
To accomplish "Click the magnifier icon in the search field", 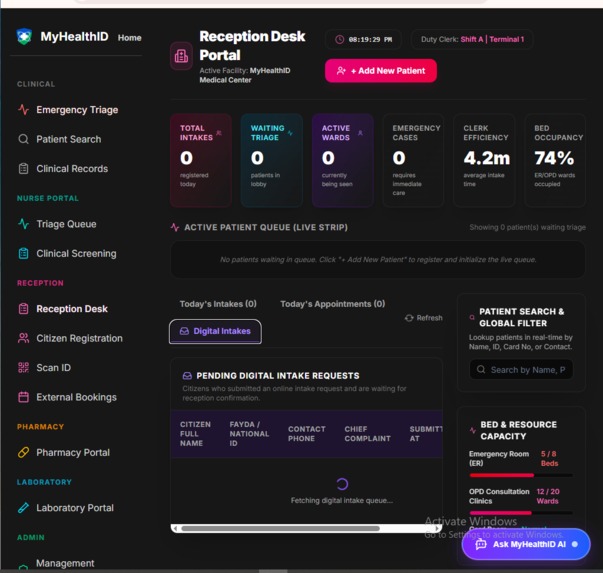I will [481, 370].
